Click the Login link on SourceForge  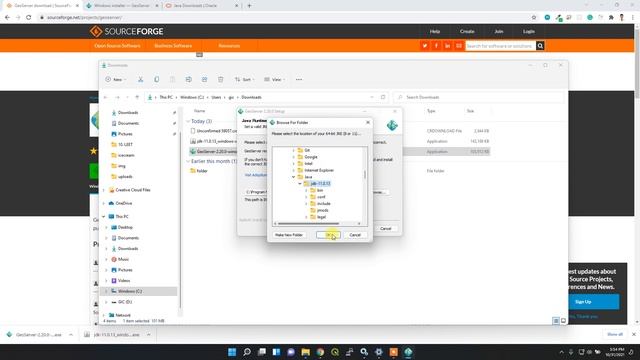529,31
